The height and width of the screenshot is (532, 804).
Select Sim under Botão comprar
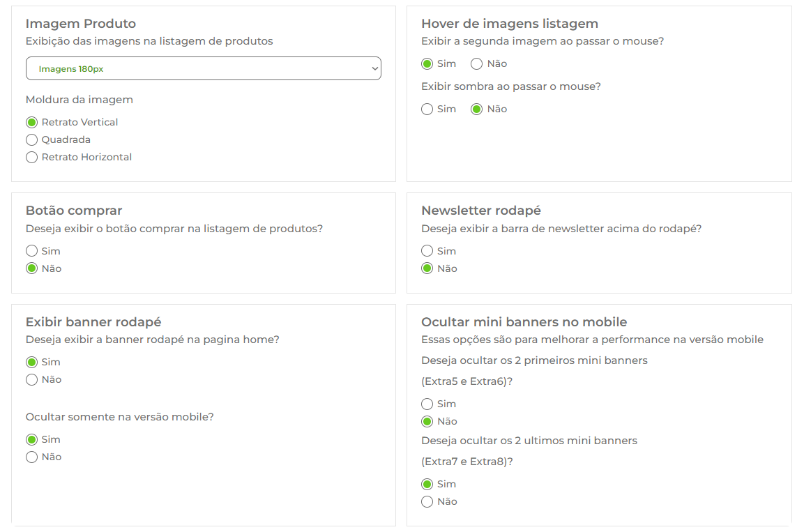[31, 251]
